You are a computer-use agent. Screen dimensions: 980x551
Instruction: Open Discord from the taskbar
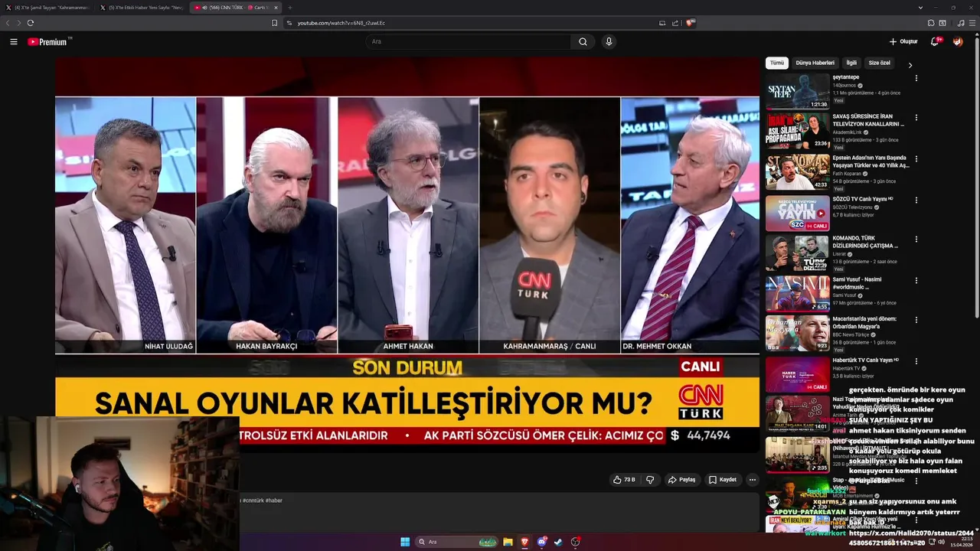542,542
